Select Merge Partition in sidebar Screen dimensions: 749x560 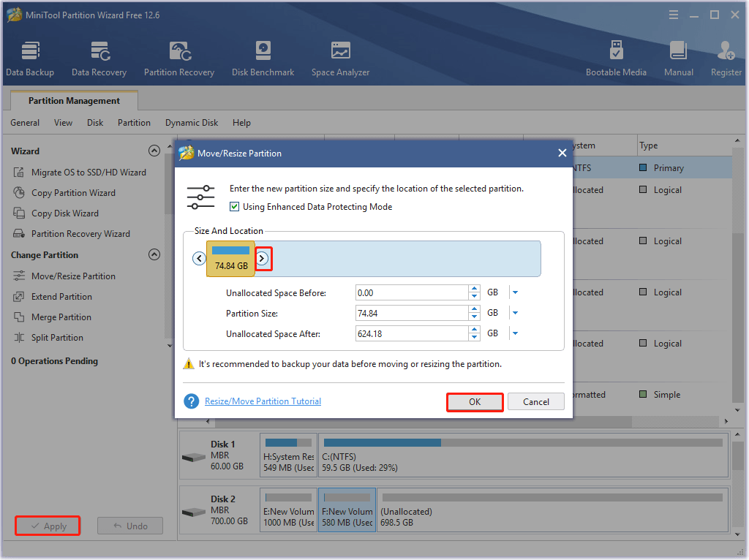coord(52,317)
